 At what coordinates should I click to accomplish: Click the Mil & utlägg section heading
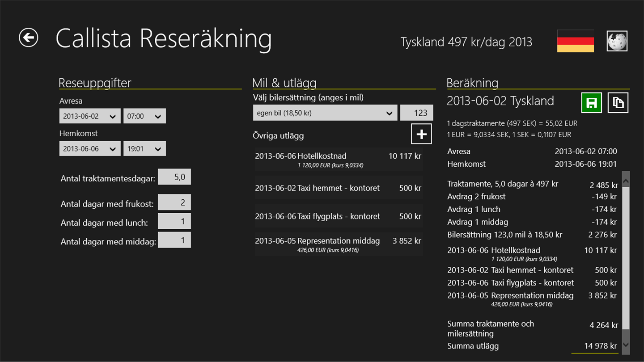click(x=284, y=83)
